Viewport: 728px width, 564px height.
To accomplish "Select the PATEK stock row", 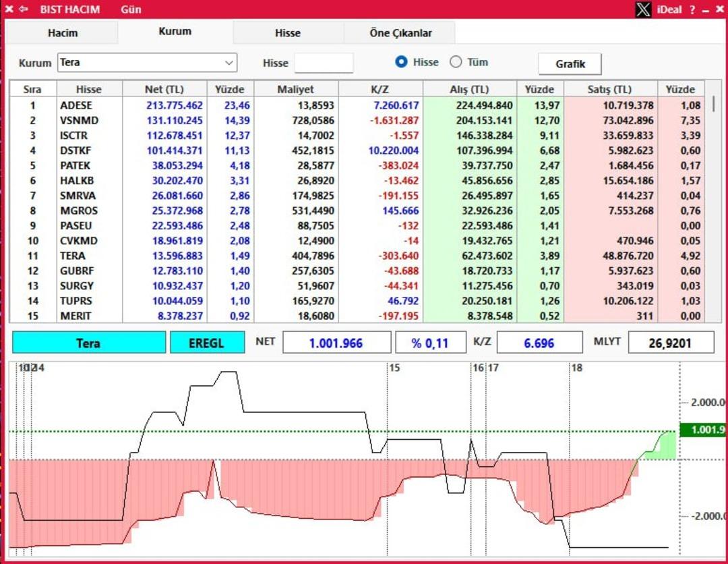I will point(357,165).
